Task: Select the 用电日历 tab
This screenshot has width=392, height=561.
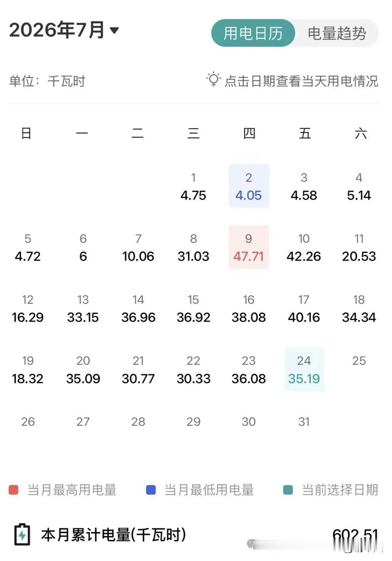Action: pyautogui.click(x=253, y=33)
